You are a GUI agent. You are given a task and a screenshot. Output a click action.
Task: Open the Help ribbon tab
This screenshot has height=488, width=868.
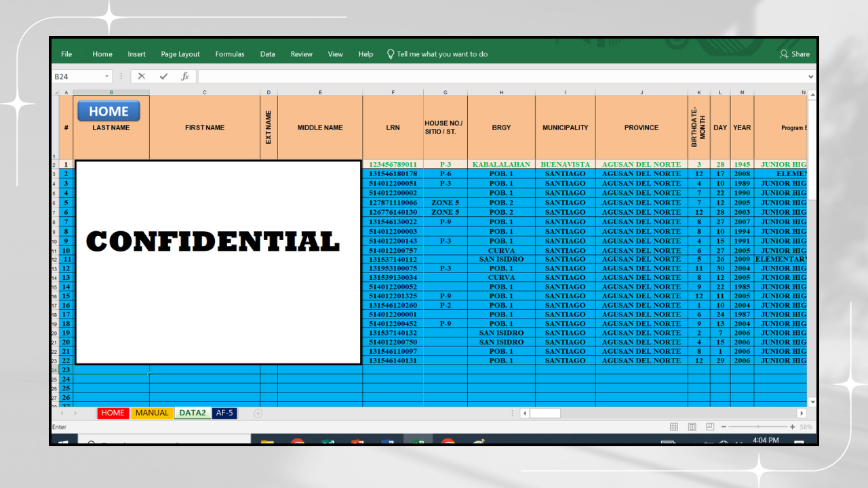366,54
